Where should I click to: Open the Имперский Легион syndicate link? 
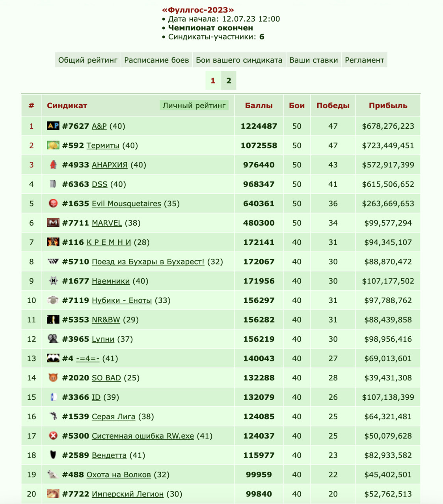128,494
